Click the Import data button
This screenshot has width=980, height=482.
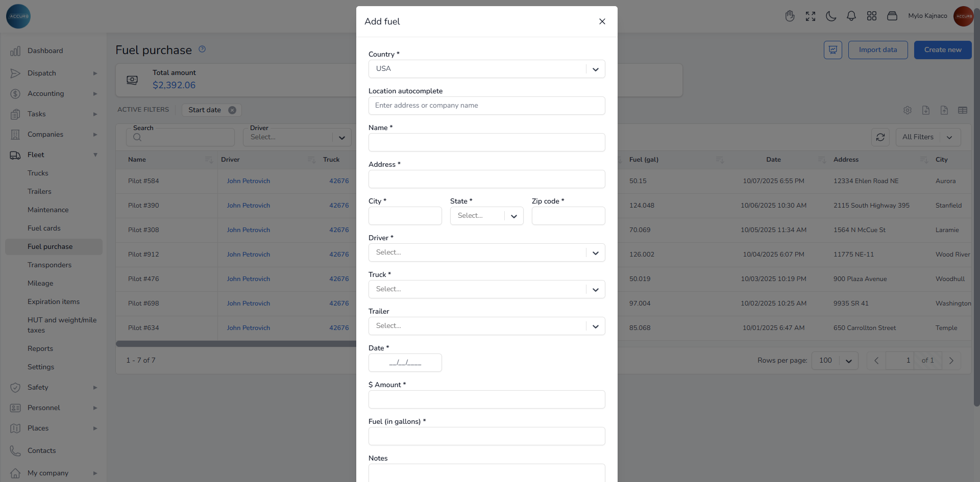point(877,50)
